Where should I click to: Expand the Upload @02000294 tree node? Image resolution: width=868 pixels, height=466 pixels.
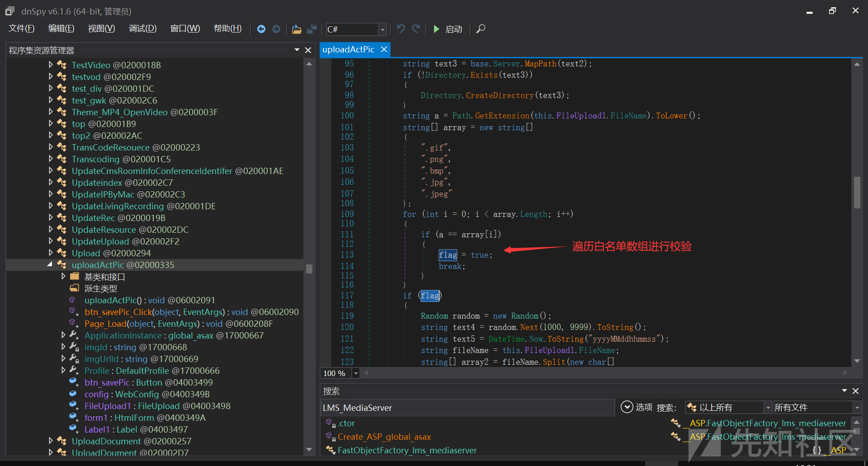pos(51,253)
